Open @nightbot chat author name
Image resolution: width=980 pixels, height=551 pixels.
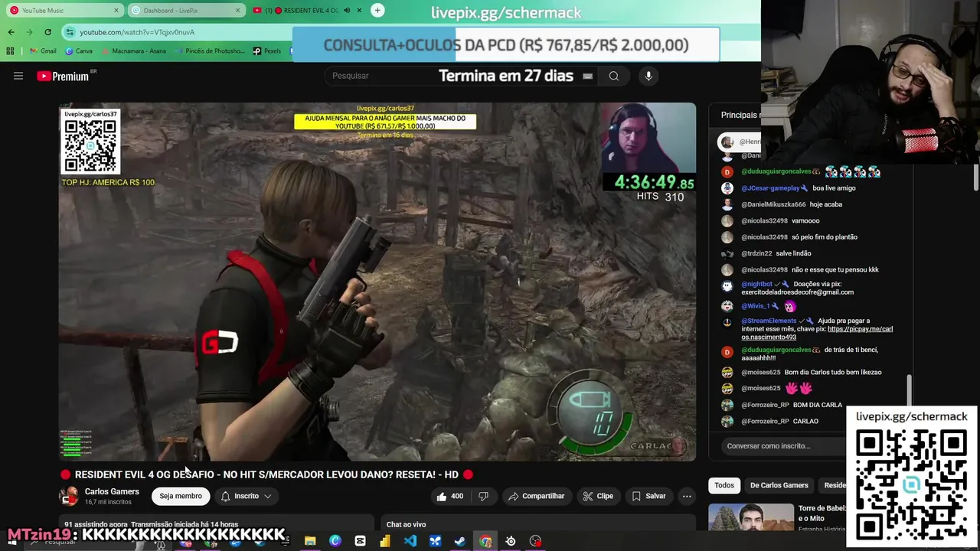[756, 284]
